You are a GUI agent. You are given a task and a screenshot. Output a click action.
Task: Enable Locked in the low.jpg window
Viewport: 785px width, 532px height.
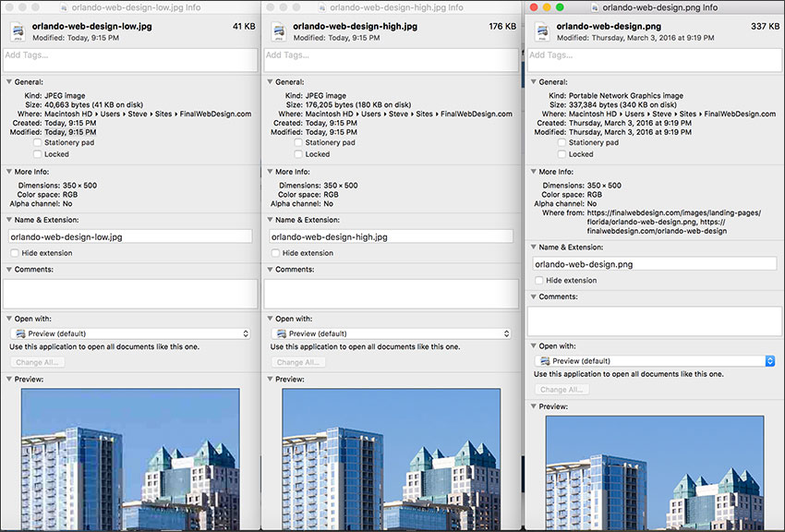pyautogui.click(x=38, y=154)
